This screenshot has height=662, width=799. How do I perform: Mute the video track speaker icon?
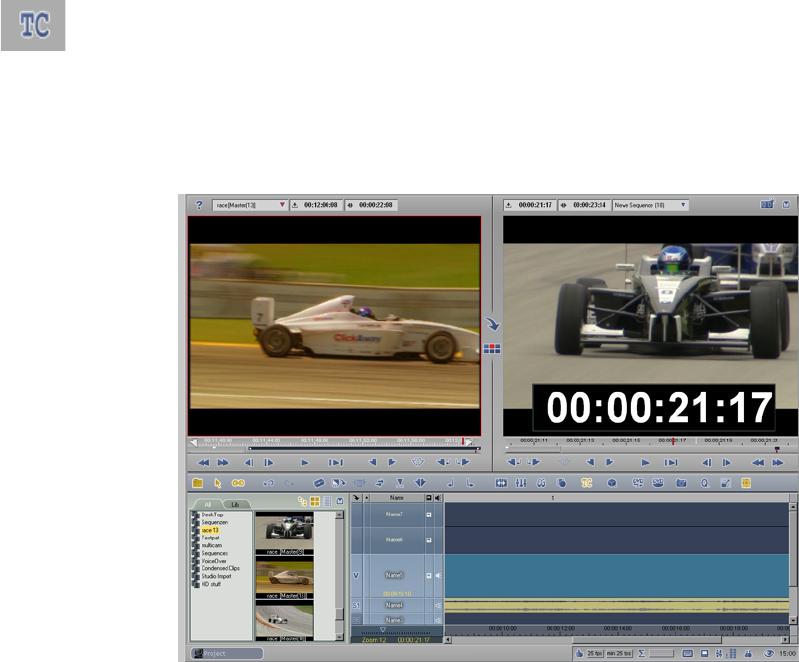coord(439,576)
